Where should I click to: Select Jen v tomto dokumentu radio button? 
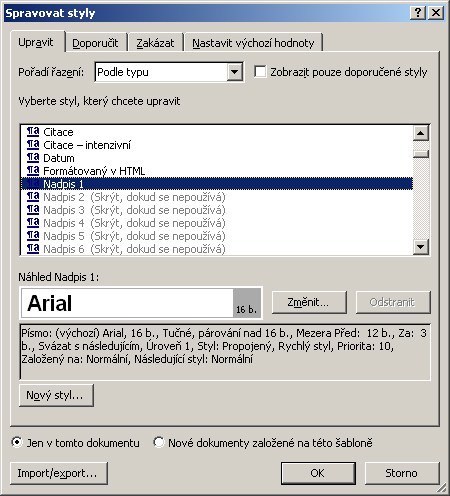[17, 442]
